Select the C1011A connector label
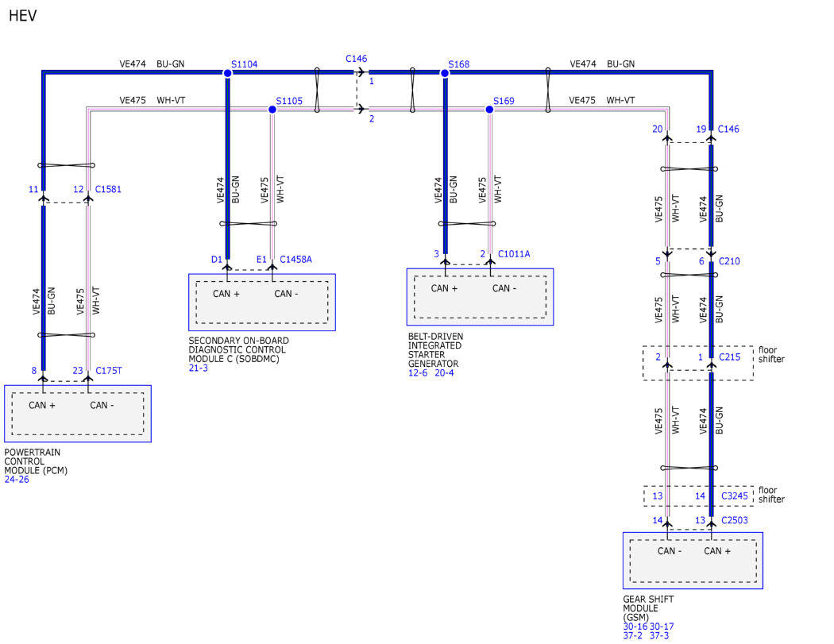Viewport: 834px width, 644px height. (x=514, y=253)
